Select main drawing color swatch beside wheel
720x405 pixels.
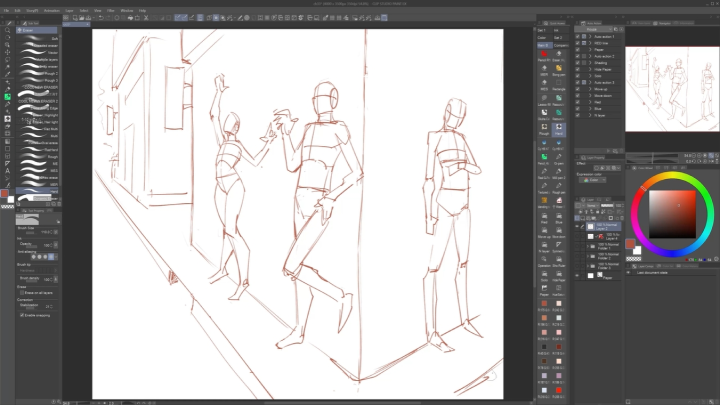coord(630,244)
